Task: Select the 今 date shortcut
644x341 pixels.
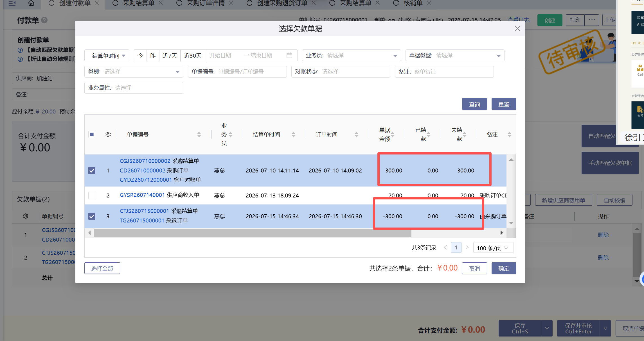Action: point(140,55)
